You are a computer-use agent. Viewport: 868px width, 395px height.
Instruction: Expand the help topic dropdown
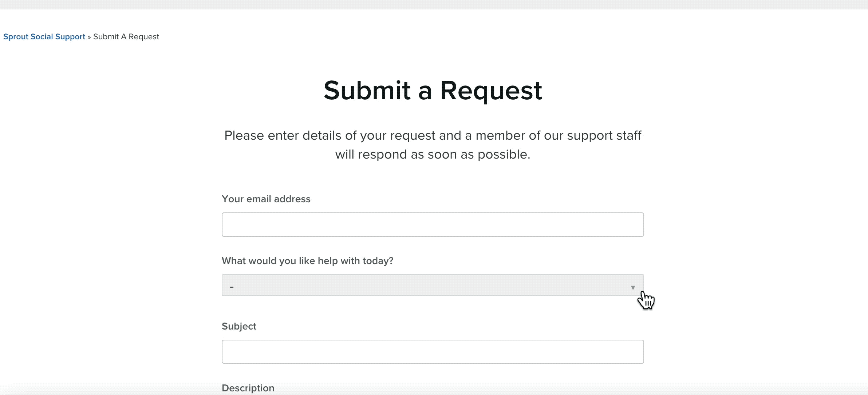click(433, 285)
